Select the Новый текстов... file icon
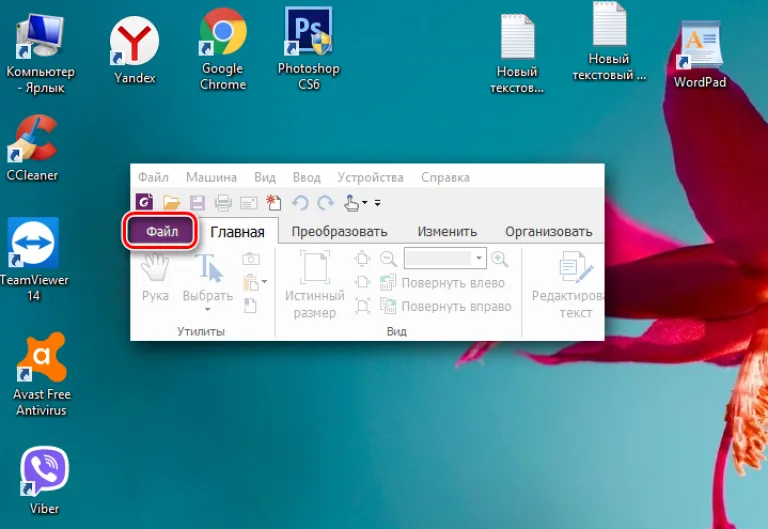 [517, 54]
